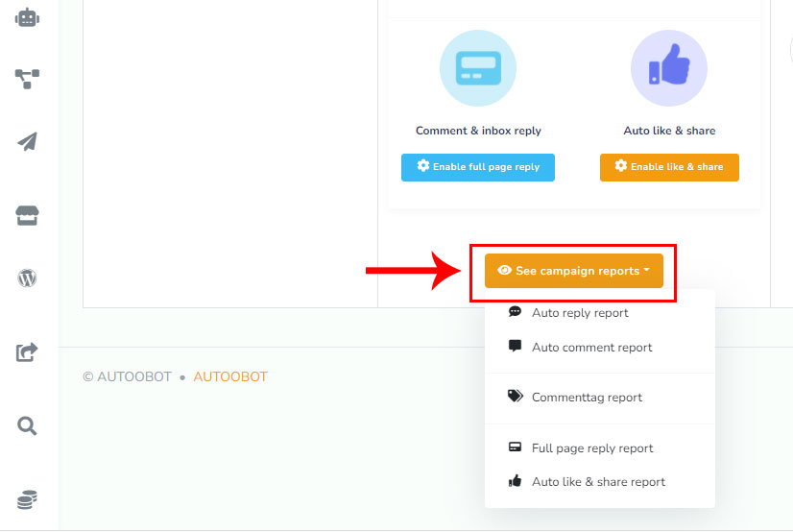This screenshot has height=532, width=793.
Task: Click the paper plane broadcast icon
Action: 28,142
